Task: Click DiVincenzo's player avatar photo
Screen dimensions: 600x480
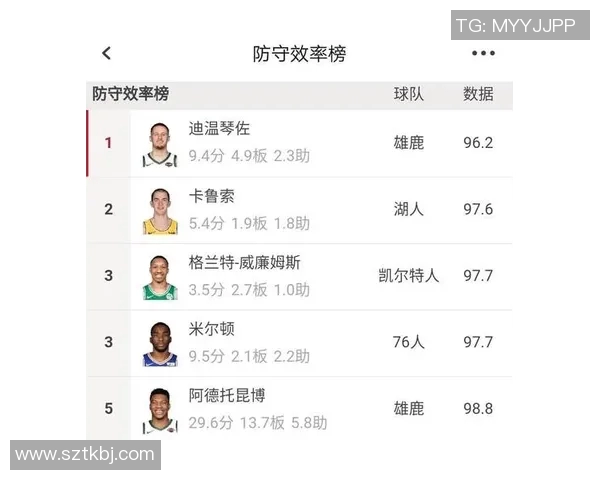Action: tap(159, 144)
